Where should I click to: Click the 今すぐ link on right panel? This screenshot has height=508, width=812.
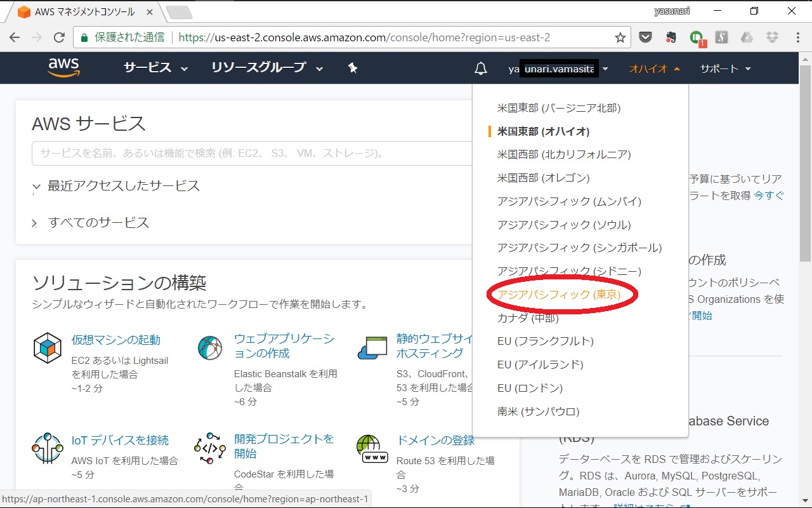tap(769, 196)
